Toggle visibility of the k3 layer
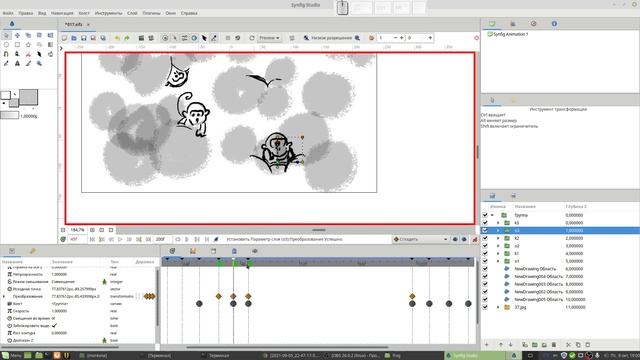The height and width of the screenshot is (360, 640). click(x=485, y=223)
